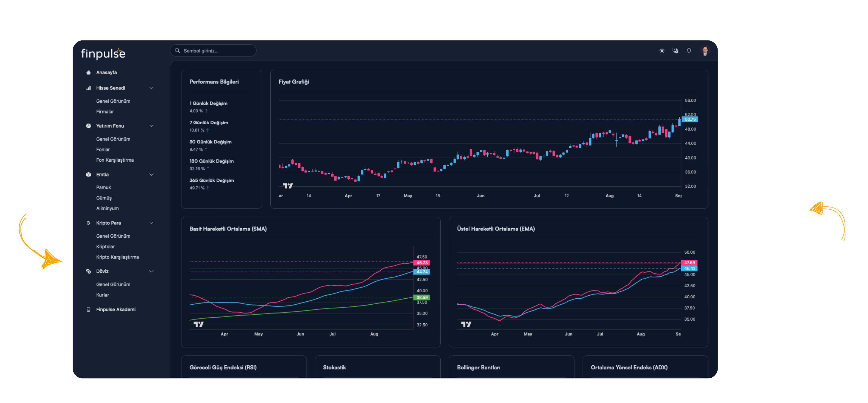Open the Kripto Para menu
Image resolution: width=868 pixels, height=403 pixels.
coord(108,223)
